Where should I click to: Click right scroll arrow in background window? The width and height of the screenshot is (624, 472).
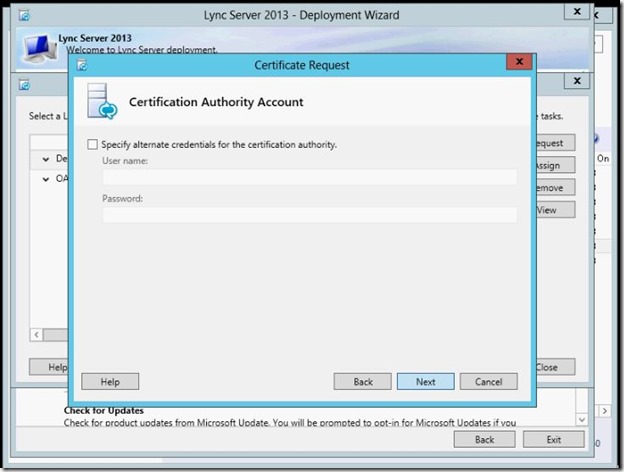tap(604, 411)
